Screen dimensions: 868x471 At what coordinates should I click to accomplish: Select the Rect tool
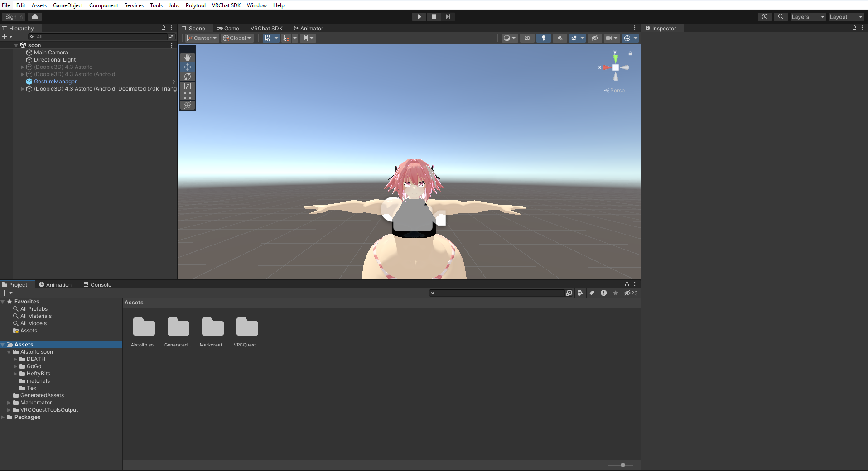coord(188,96)
